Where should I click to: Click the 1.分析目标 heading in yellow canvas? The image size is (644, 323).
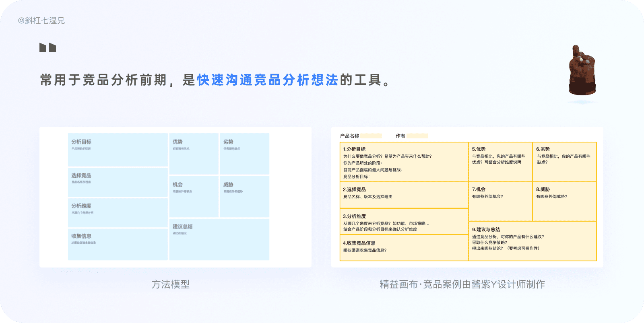point(354,149)
